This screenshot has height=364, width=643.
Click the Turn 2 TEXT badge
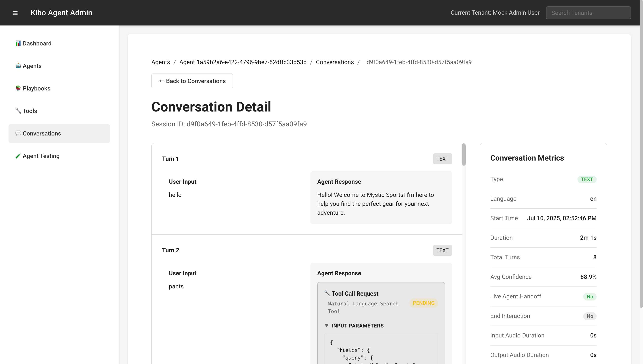tap(442, 250)
